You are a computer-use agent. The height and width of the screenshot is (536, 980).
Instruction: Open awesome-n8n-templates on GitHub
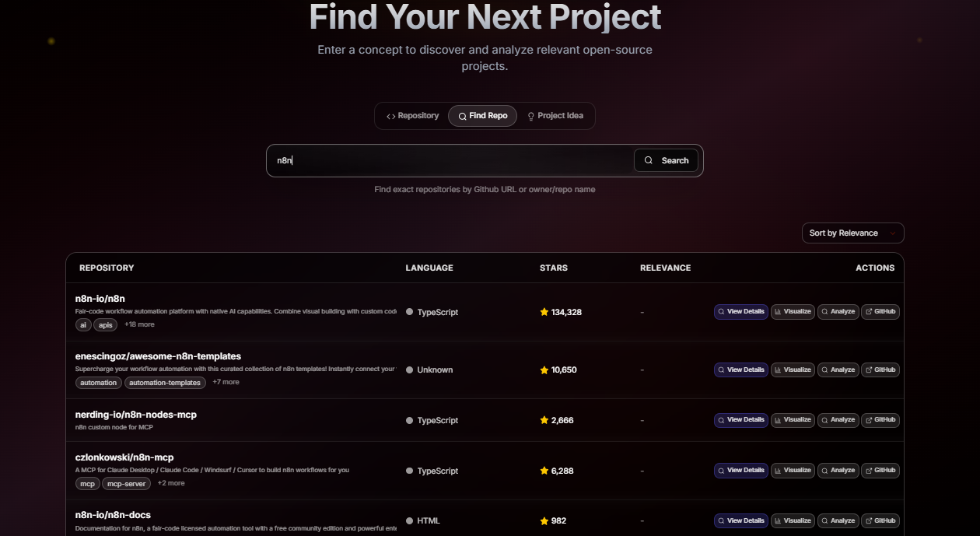pyautogui.click(x=880, y=370)
